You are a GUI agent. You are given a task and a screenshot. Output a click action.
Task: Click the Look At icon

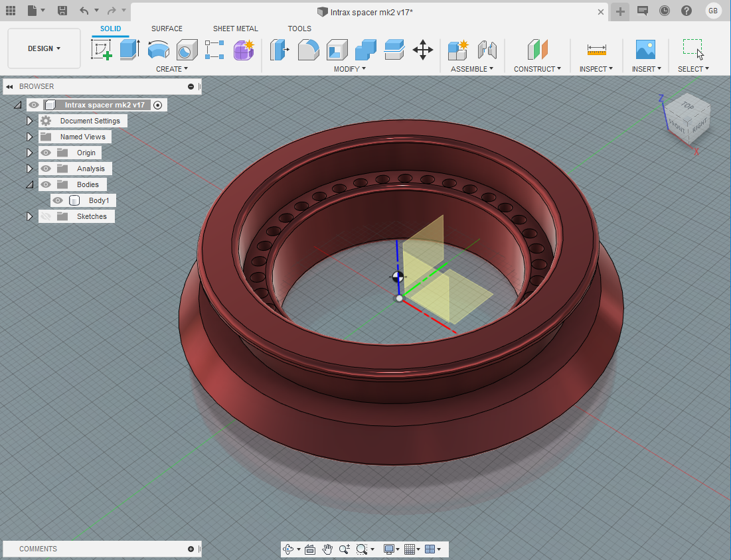(x=310, y=549)
